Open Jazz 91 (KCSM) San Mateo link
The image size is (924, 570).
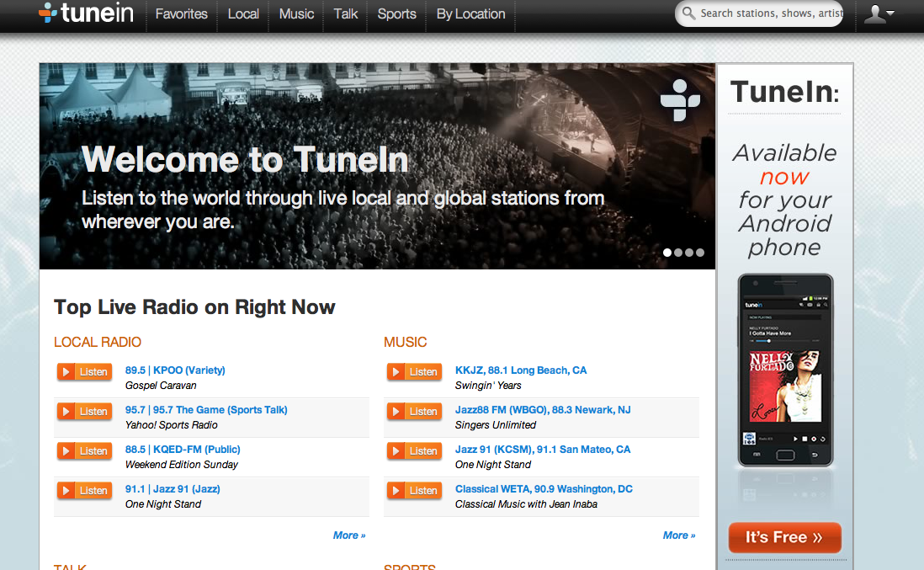pos(543,449)
